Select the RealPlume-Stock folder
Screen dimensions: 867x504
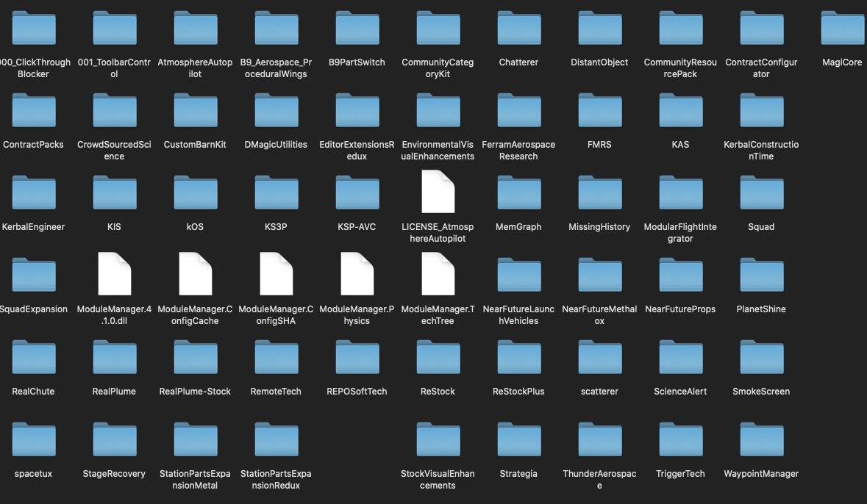[x=195, y=357]
